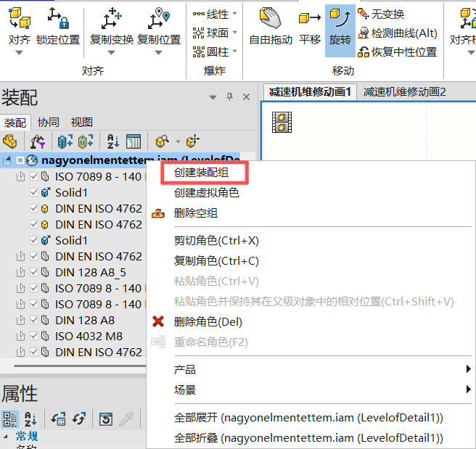Open the 圆柱 dropdown arrow

click(x=234, y=52)
